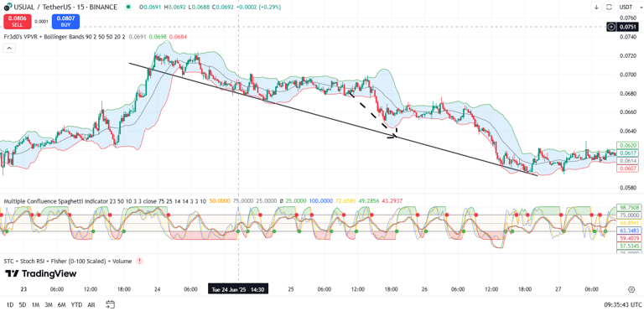
Task: Click the 0.0617 current price label
Action: [627, 153]
